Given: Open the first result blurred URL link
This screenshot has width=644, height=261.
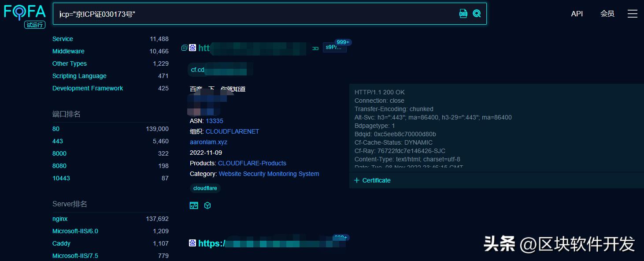Looking at the screenshot, I should [x=252, y=48].
